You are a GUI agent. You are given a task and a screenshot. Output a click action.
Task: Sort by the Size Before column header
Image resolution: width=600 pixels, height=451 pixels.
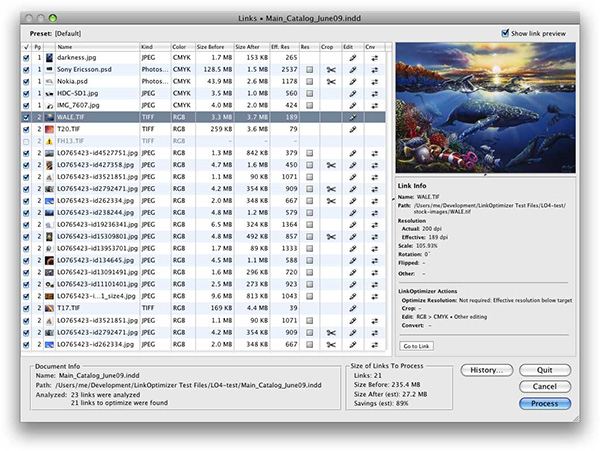(x=210, y=46)
